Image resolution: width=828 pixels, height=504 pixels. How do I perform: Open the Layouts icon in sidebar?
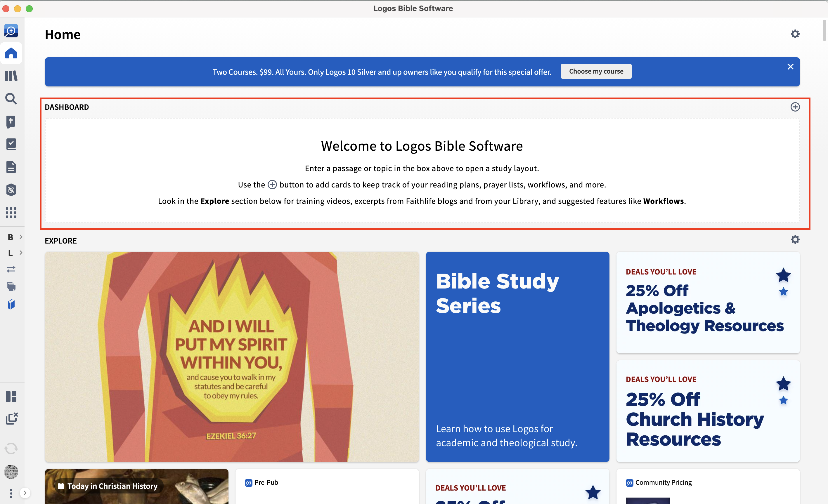tap(11, 397)
